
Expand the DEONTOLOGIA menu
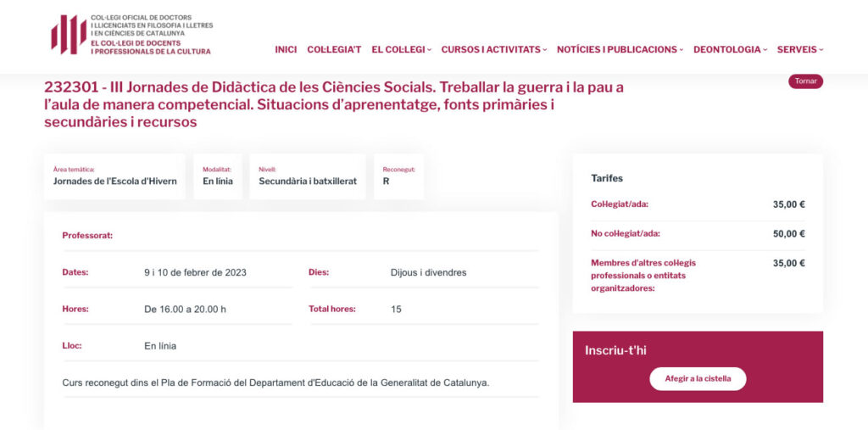(x=730, y=49)
